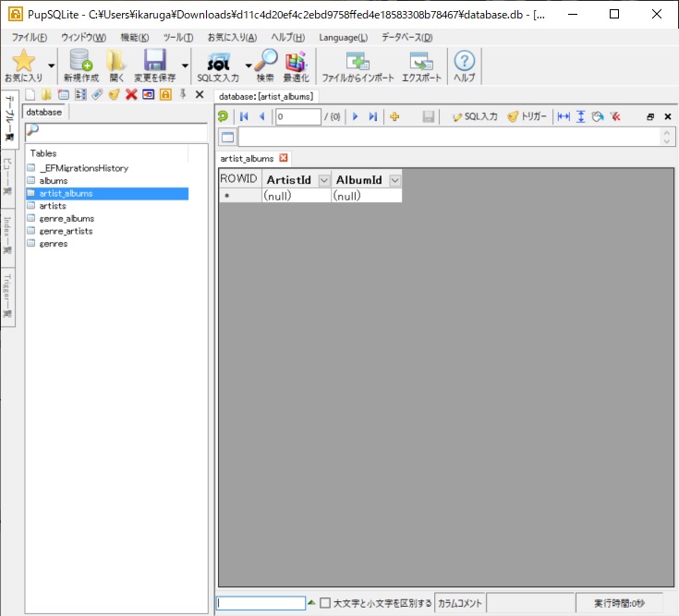Click SQL入力 button in data toolbar
Image resolution: width=679 pixels, height=616 pixels.
pyautogui.click(x=475, y=116)
